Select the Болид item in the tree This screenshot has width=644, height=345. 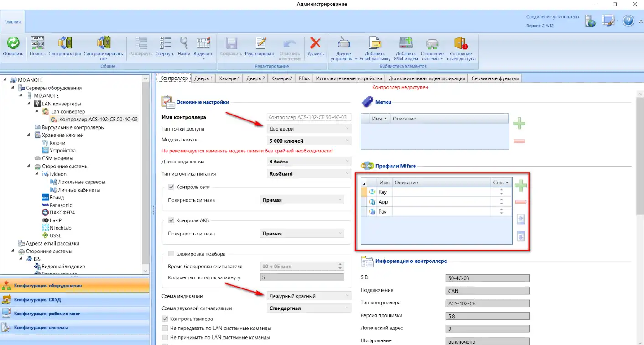pyautogui.click(x=57, y=198)
